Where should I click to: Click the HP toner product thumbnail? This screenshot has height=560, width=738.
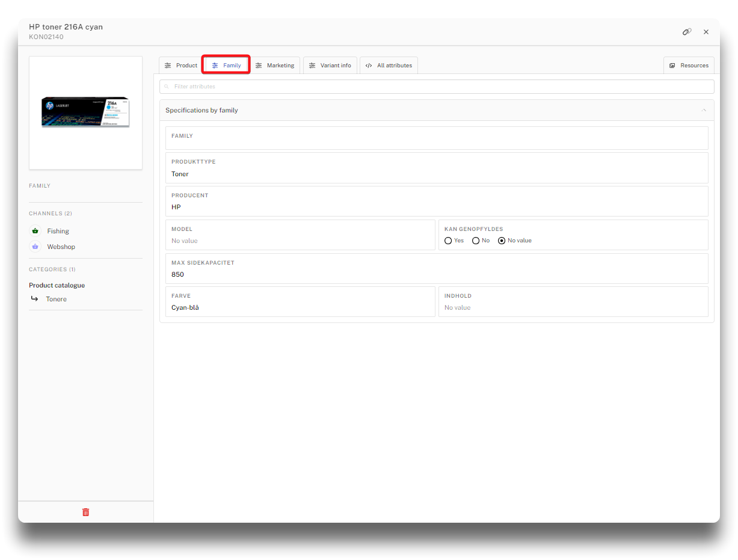coord(85,112)
